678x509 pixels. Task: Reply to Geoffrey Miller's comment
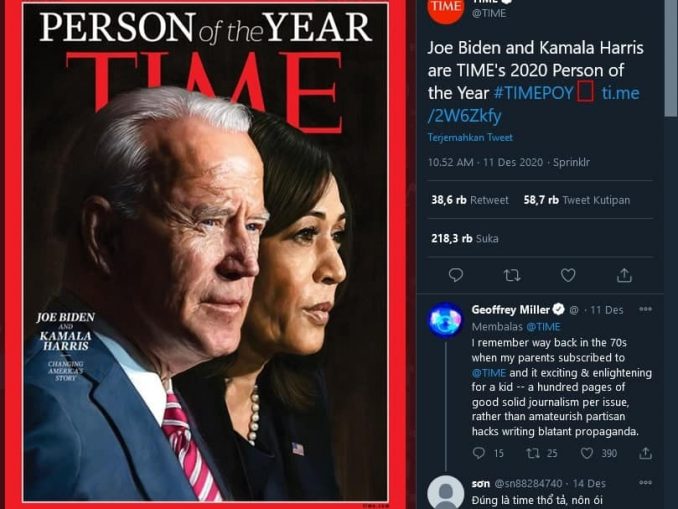(x=478, y=453)
